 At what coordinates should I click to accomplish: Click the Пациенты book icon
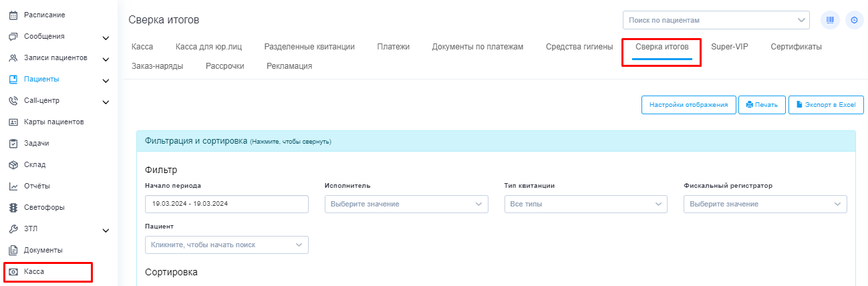pyautogui.click(x=13, y=80)
